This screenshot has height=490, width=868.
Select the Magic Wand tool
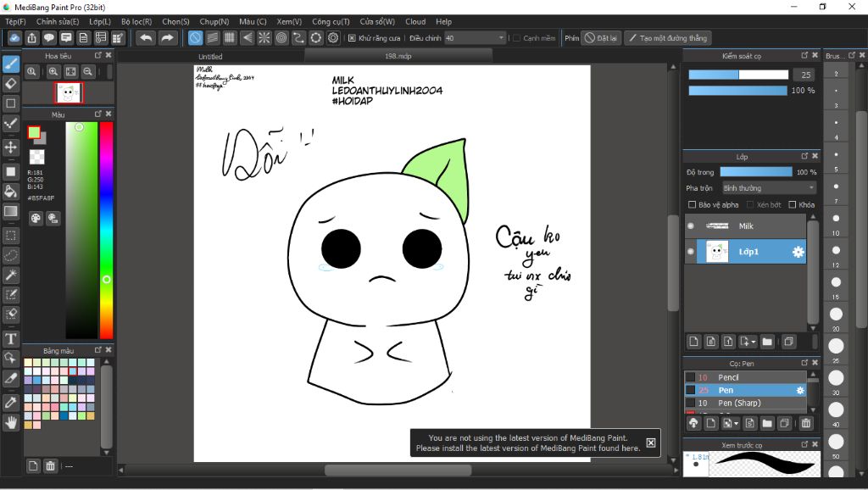[x=10, y=275]
